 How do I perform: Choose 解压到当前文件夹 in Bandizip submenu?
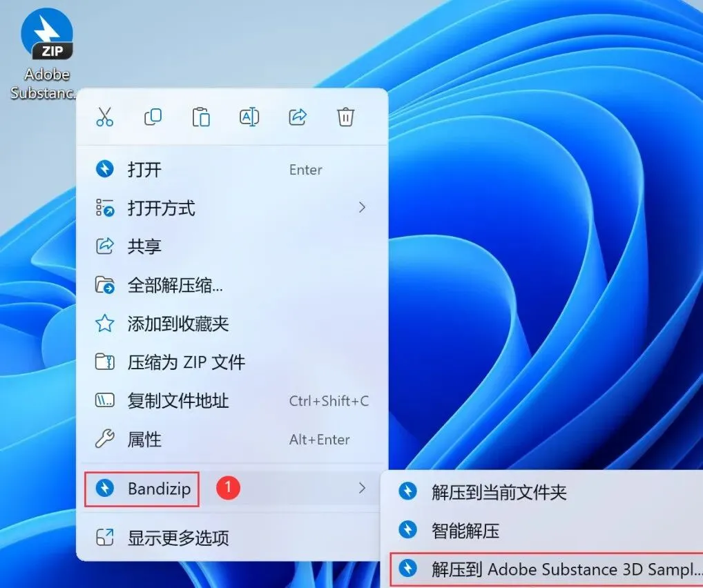coord(544,492)
